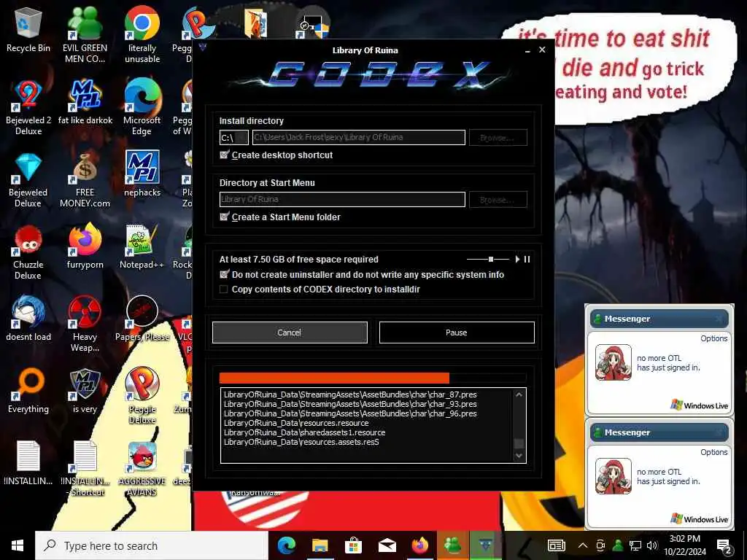
Task: Click the install directory path field
Action: (359, 137)
